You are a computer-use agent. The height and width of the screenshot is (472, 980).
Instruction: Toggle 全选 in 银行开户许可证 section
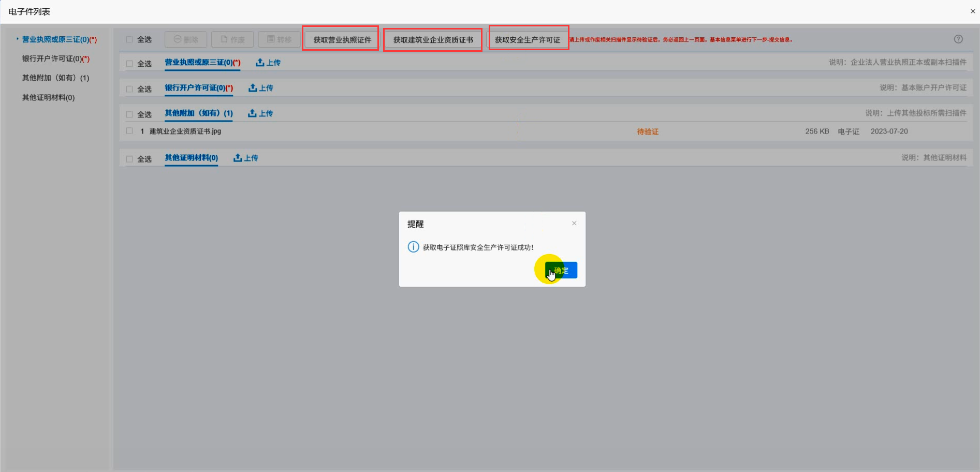(129, 89)
